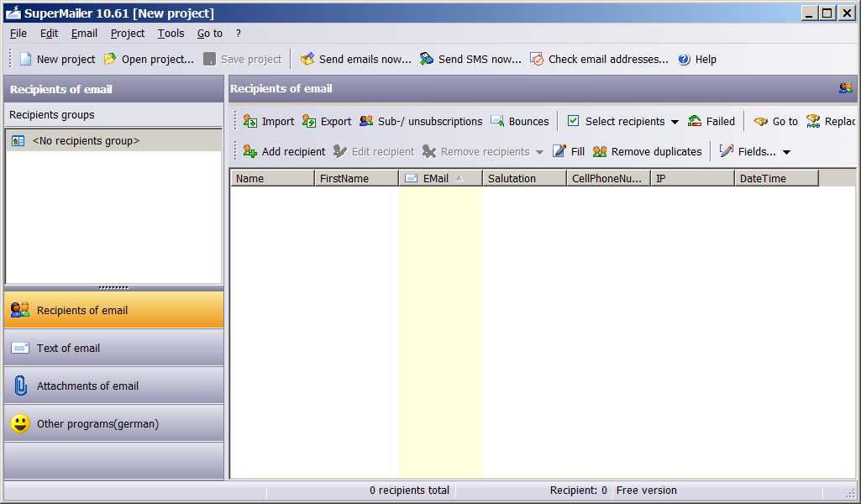The image size is (861, 504).
Task: Select the No recipients group entry
Action: pyautogui.click(x=86, y=141)
